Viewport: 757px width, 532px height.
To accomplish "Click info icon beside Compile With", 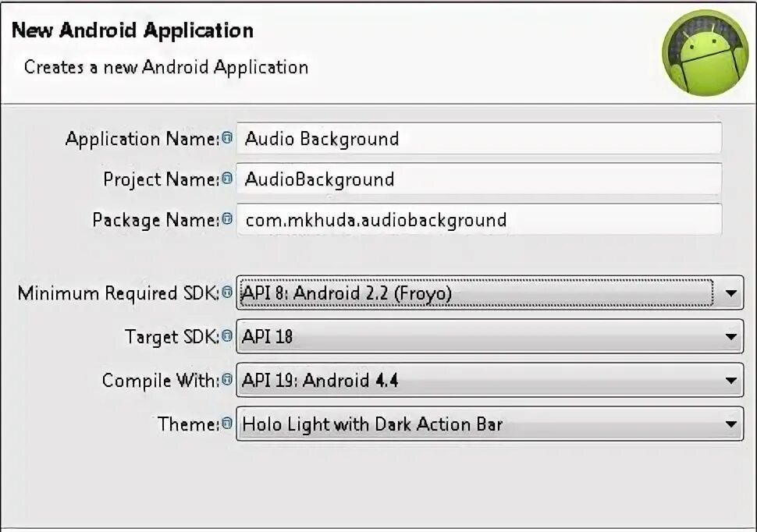I will coord(227,380).
